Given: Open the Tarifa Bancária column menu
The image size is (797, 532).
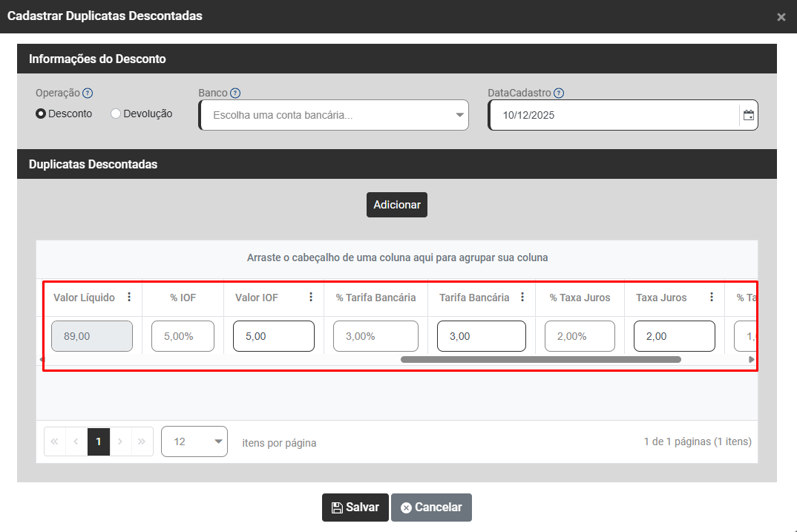Looking at the screenshot, I should [522, 298].
